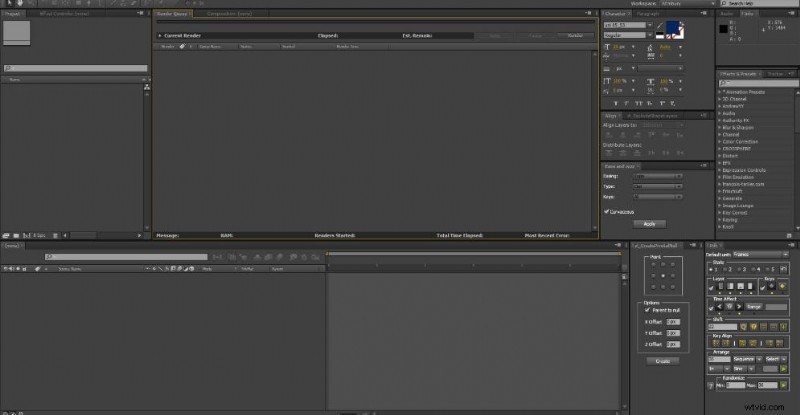
Task: Expand the Current Render disclosure triangle
Action: click(x=159, y=35)
